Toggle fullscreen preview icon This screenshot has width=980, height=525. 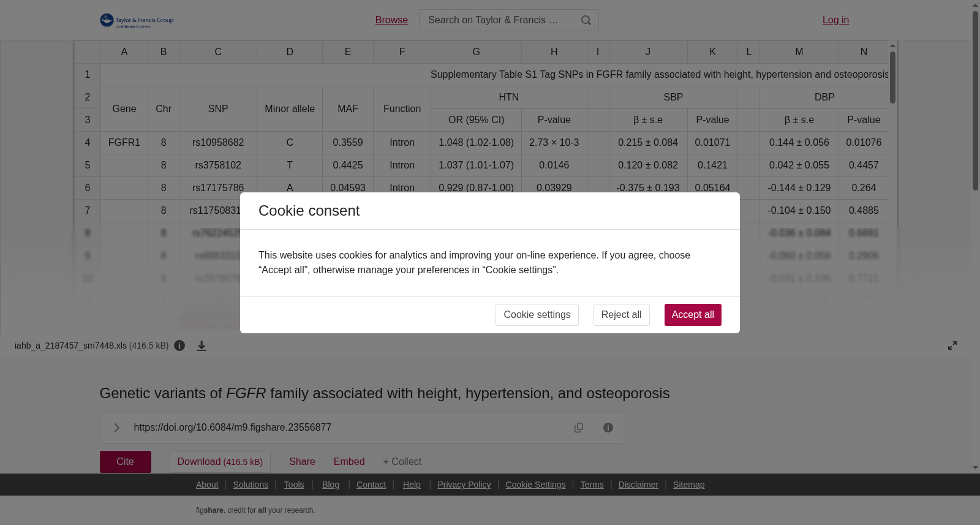(x=952, y=346)
